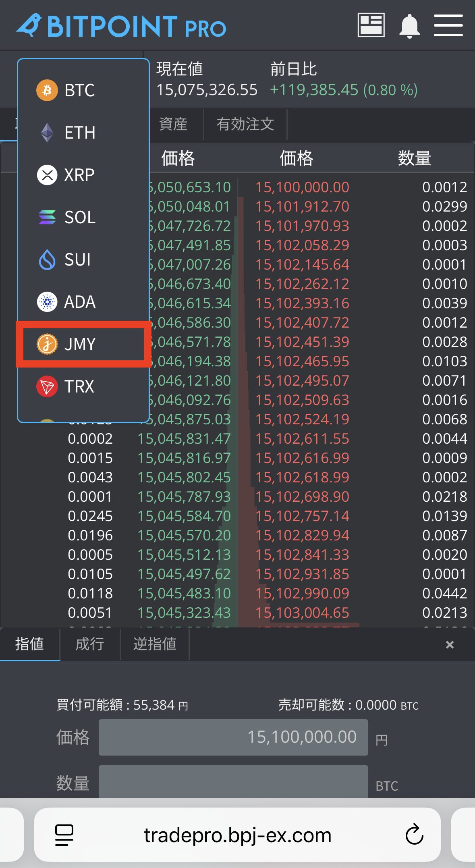Select the BTC Bitcoin coin icon

click(47, 90)
